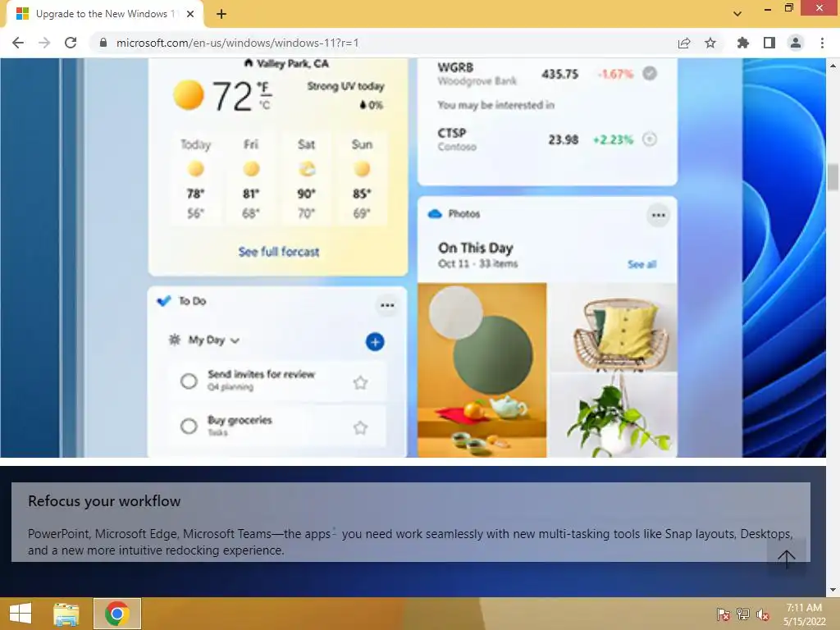Image resolution: width=840 pixels, height=630 pixels.
Task: Click the page vertical scrollbar thumb
Action: [833, 177]
